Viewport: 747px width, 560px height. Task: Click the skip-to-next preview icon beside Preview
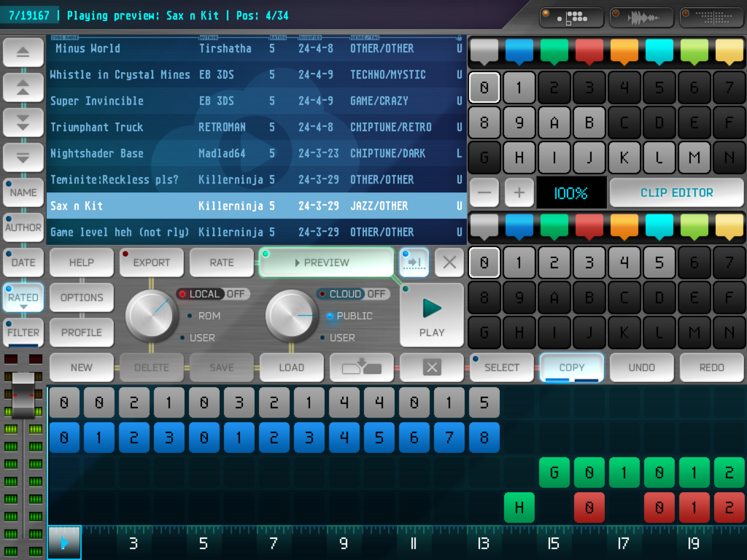click(414, 262)
